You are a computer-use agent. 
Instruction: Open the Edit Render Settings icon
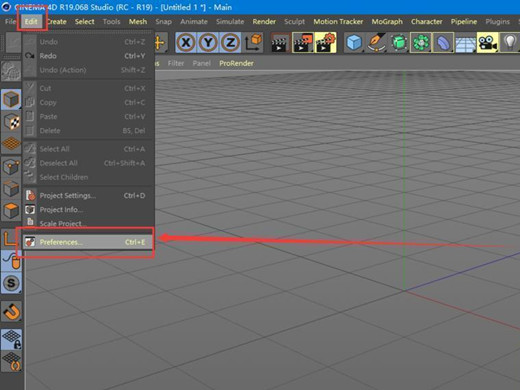pyautogui.click(x=325, y=42)
